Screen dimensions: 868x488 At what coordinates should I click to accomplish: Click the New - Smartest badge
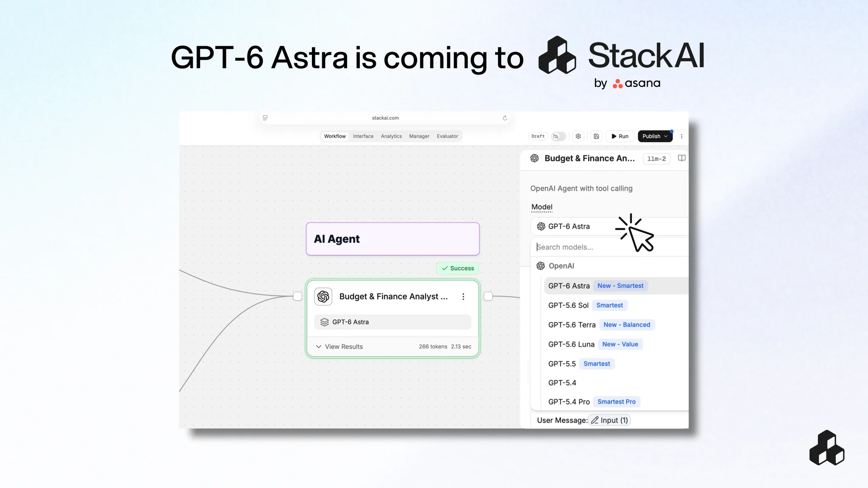[x=620, y=286]
